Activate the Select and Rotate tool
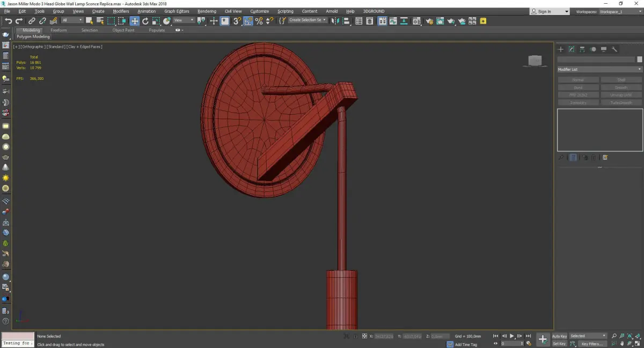Screen dimensions: 644x348 point(145,21)
